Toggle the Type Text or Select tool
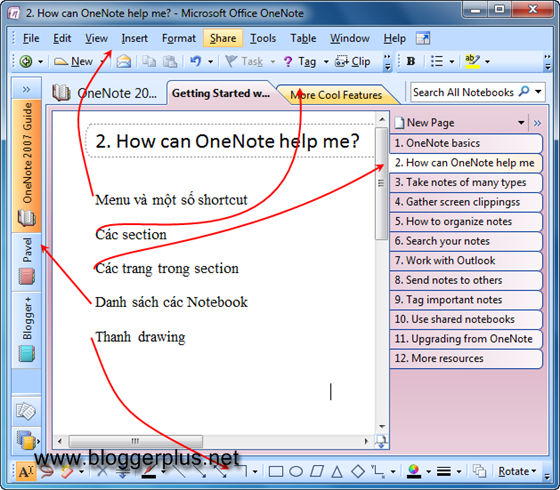Screen dimensions: 560x490 [x=25, y=472]
